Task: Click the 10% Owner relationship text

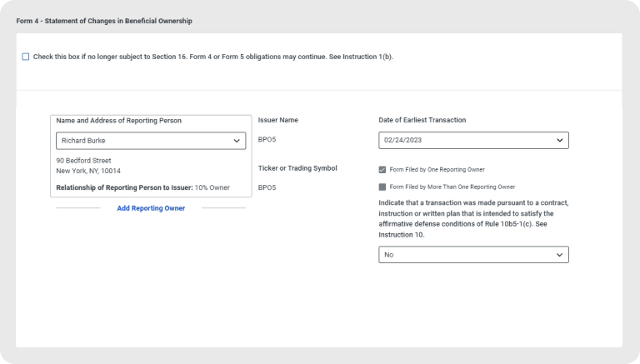Action: (212, 187)
